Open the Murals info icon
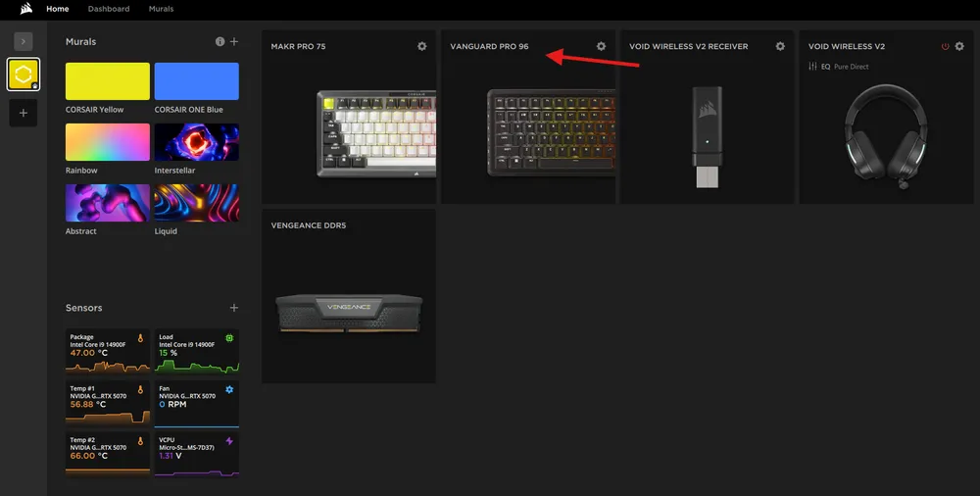The width and height of the screenshot is (980, 496). point(220,41)
